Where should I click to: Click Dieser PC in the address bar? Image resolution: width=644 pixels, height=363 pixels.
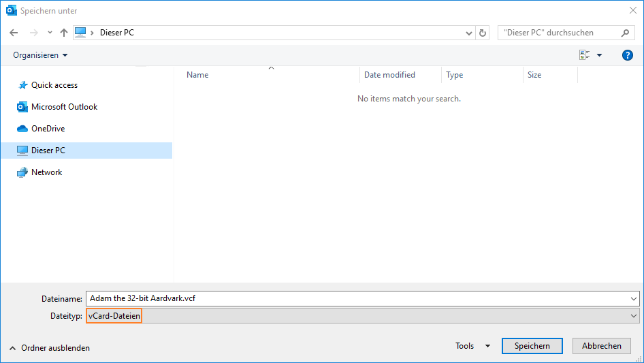coord(117,33)
